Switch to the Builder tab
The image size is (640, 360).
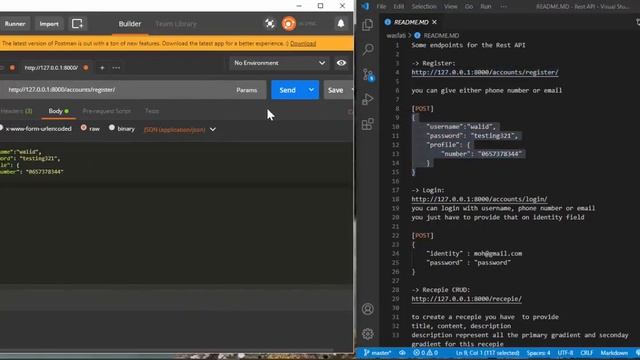pos(130,24)
